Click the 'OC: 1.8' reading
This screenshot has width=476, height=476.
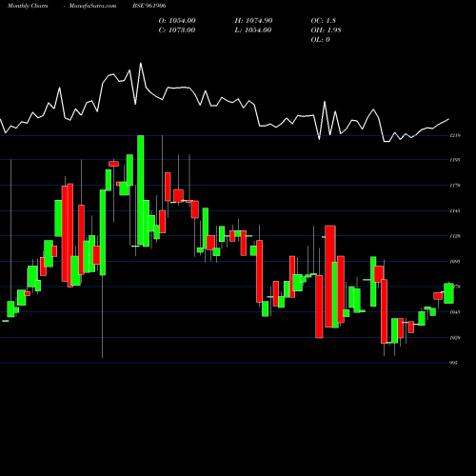324,21
